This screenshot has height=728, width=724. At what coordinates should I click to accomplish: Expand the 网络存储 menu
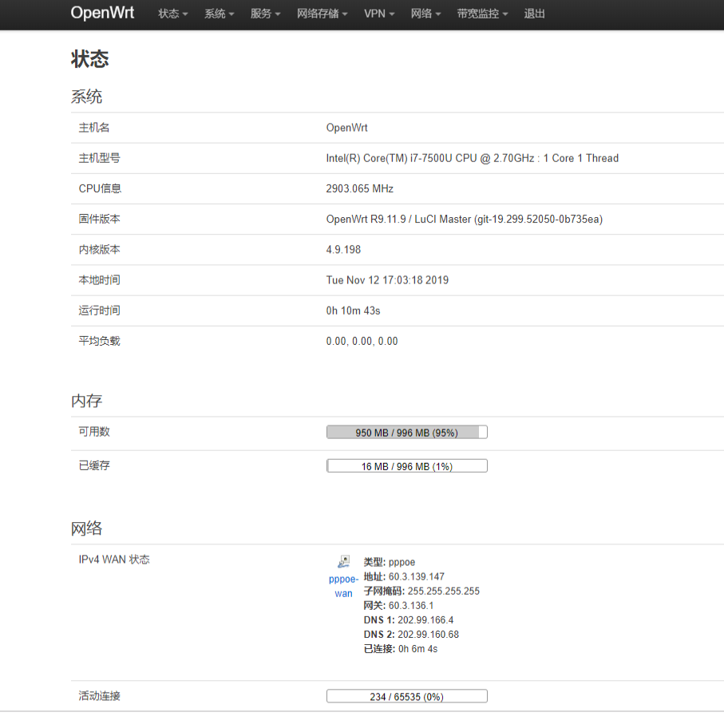point(322,14)
